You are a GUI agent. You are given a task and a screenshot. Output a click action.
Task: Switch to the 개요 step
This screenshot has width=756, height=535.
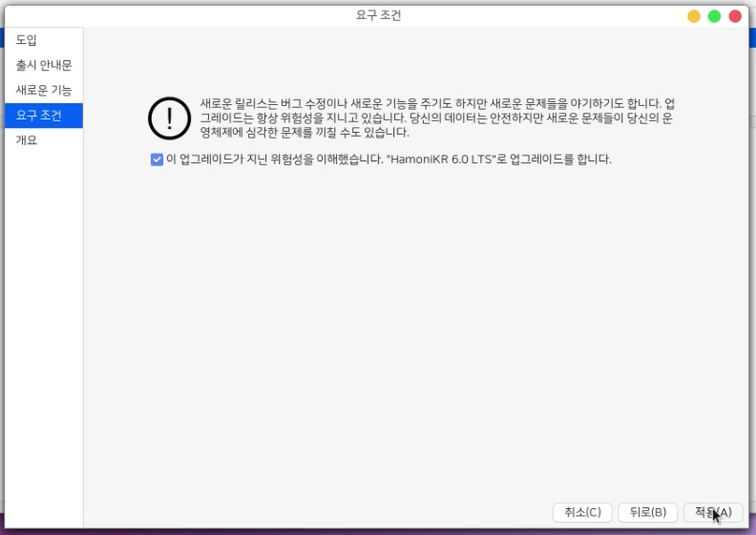(x=27, y=140)
